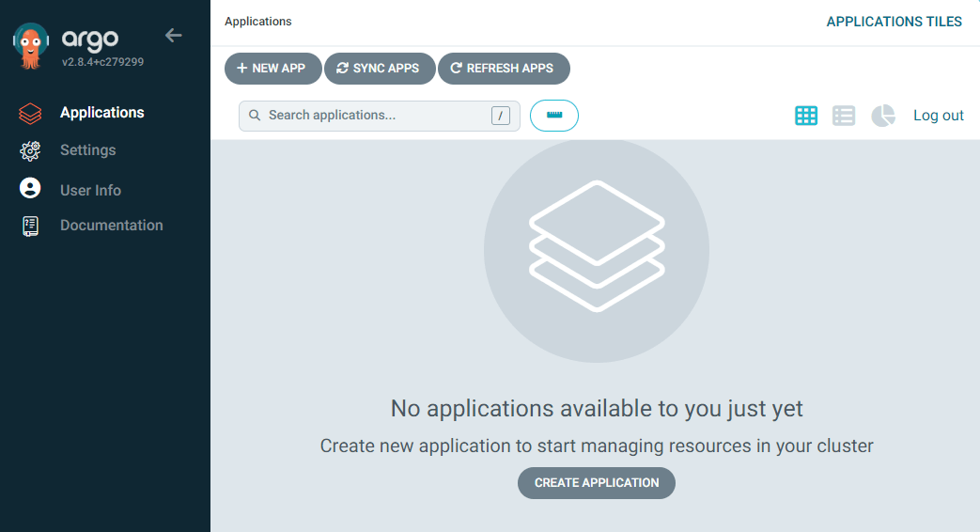Image resolution: width=980 pixels, height=532 pixels.
Task: Click the Applications Tiles heading
Action: (x=894, y=22)
